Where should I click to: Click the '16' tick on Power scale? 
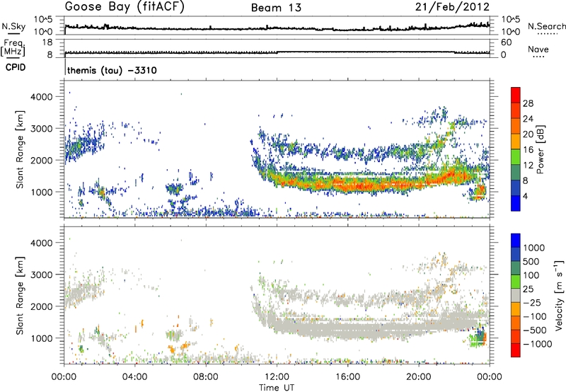528,150
